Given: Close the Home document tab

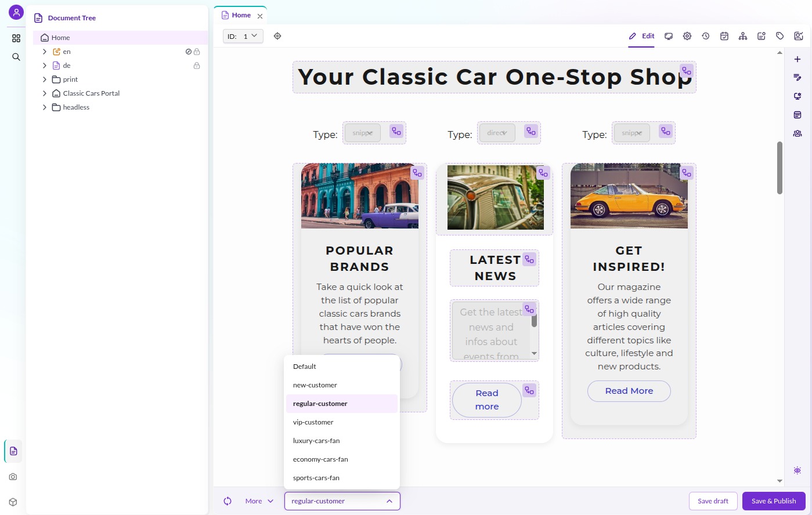Looking at the screenshot, I should point(260,16).
